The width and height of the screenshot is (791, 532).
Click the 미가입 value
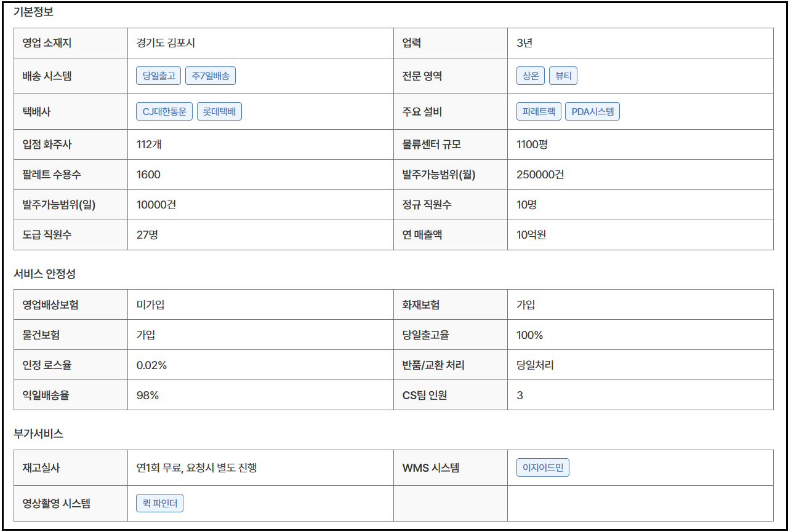(x=150, y=304)
